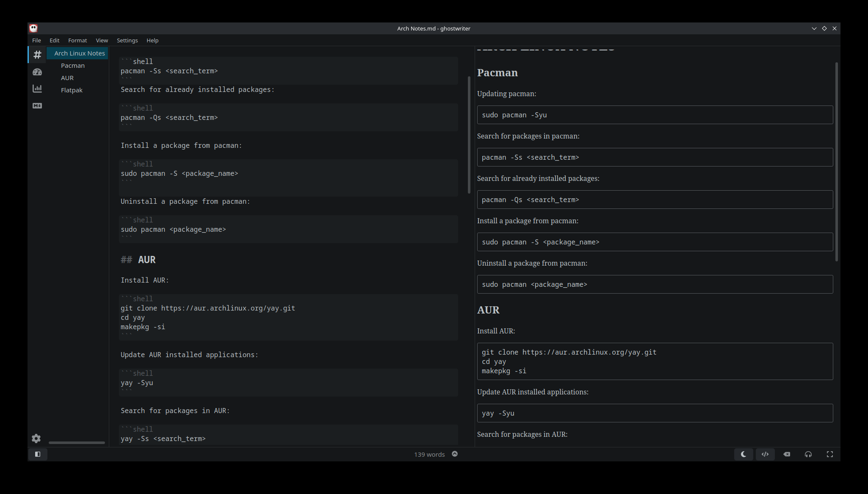
Task: Click 'Update AUR installed applications:' in editor
Action: point(189,355)
